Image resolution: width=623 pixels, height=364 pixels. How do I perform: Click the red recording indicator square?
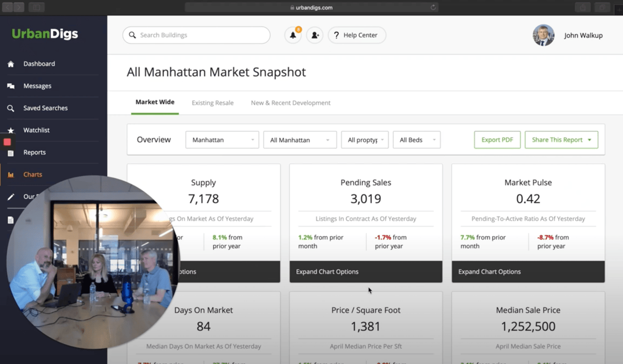click(x=7, y=142)
